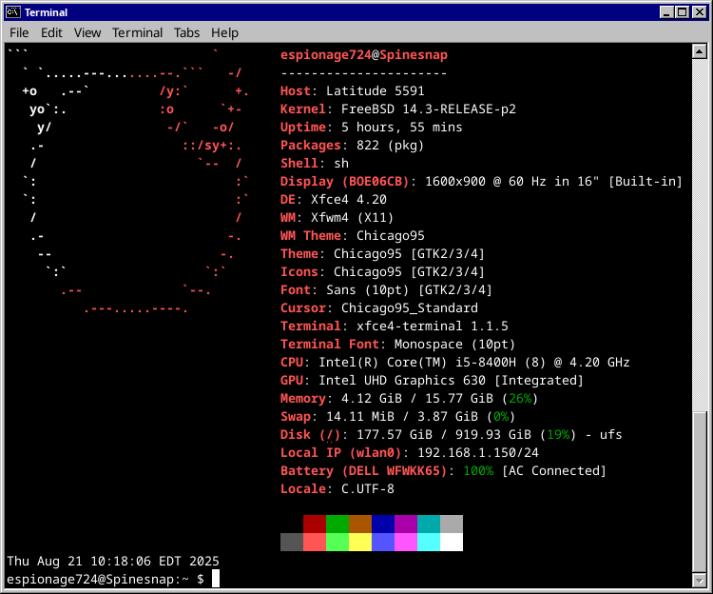Open the Terminal menu

click(137, 32)
